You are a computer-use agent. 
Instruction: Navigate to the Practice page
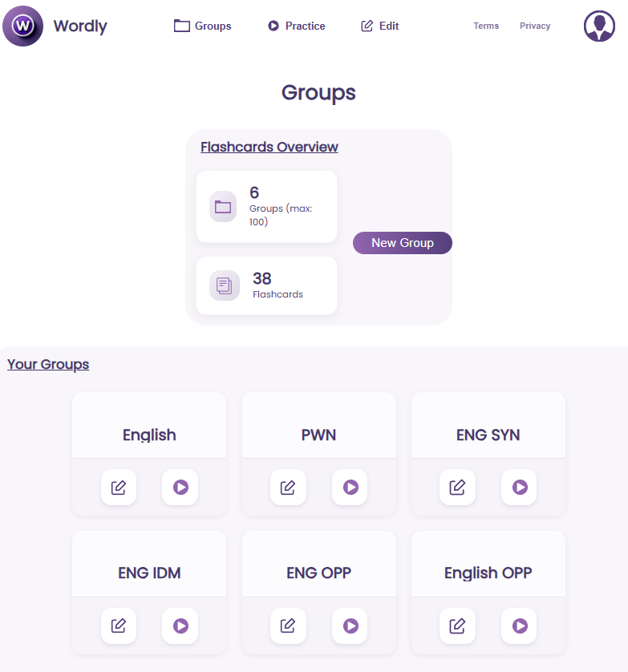coord(296,26)
